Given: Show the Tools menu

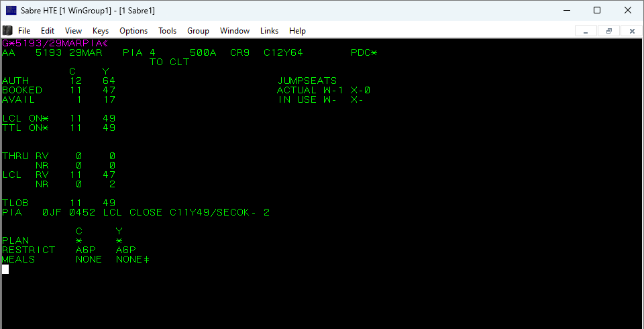Looking at the screenshot, I should pos(167,31).
